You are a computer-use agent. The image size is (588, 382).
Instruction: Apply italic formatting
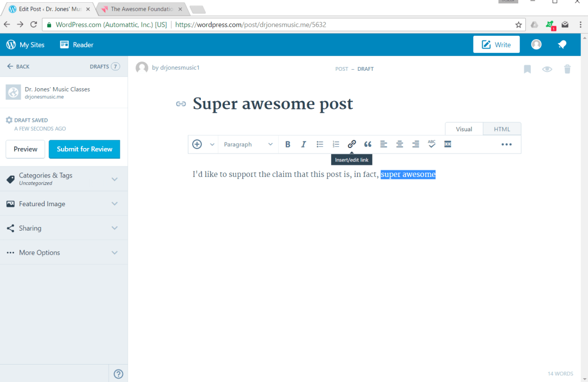point(303,144)
